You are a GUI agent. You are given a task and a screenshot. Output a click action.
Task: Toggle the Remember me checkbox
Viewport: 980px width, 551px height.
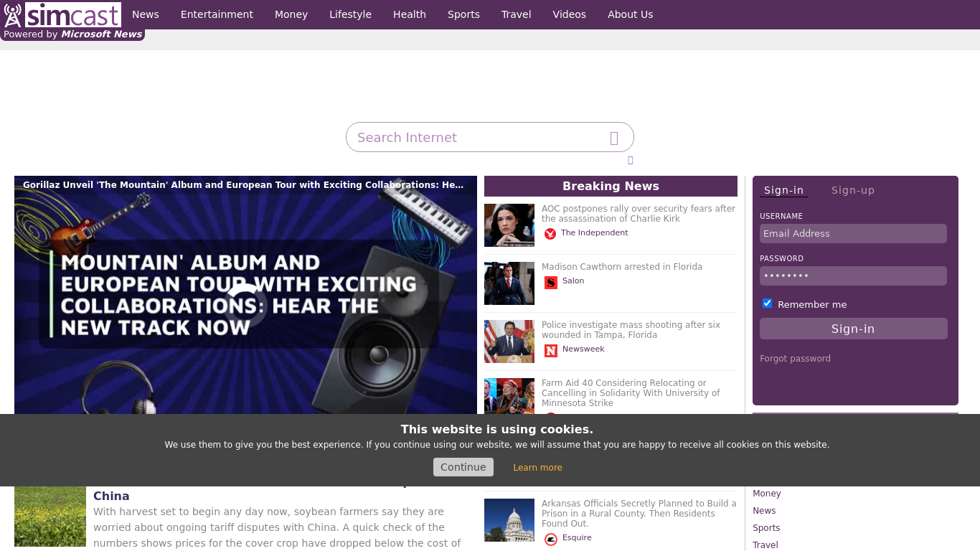point(767,303)
